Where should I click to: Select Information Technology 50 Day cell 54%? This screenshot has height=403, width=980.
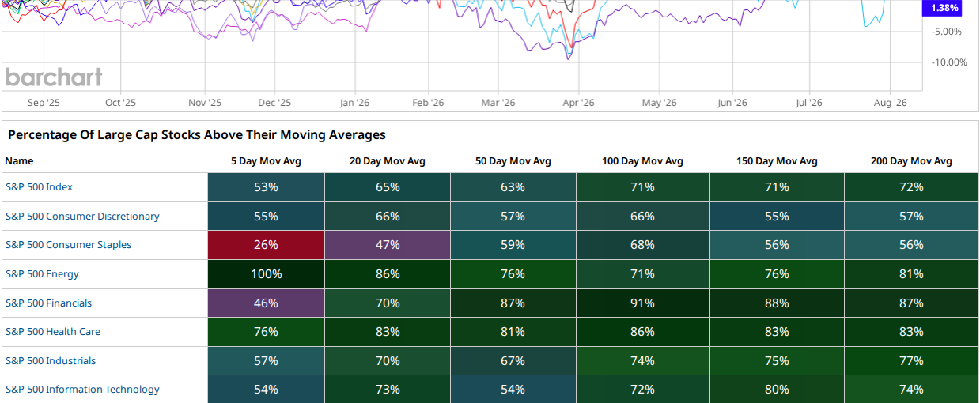(513, 390)
